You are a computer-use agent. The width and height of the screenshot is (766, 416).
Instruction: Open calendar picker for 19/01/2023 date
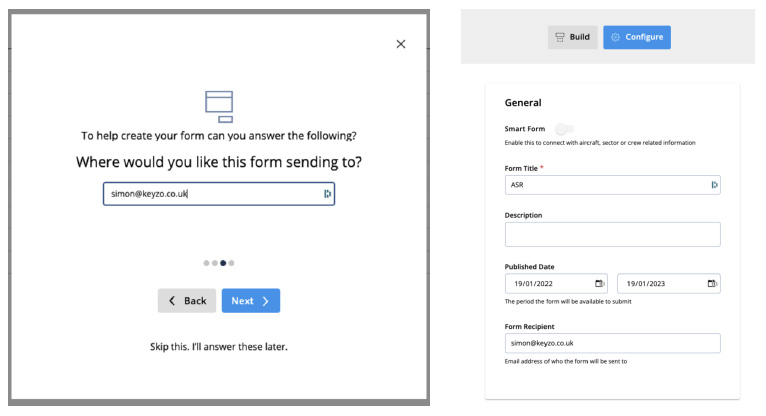click(x=712, y=284)
